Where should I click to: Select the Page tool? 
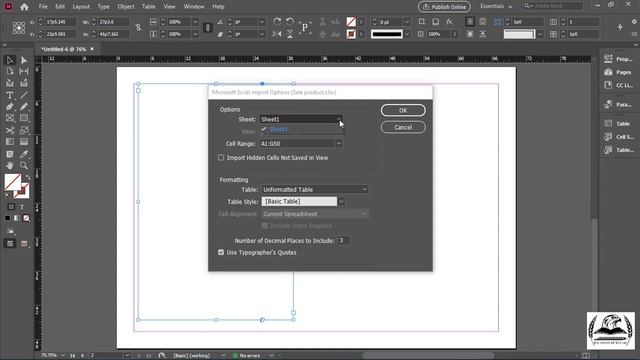point(10,71)
